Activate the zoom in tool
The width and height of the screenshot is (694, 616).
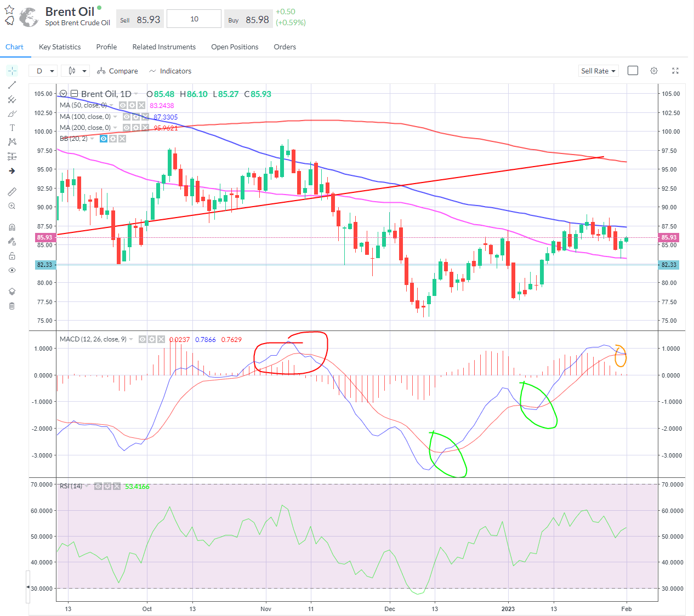click(12, 206)
